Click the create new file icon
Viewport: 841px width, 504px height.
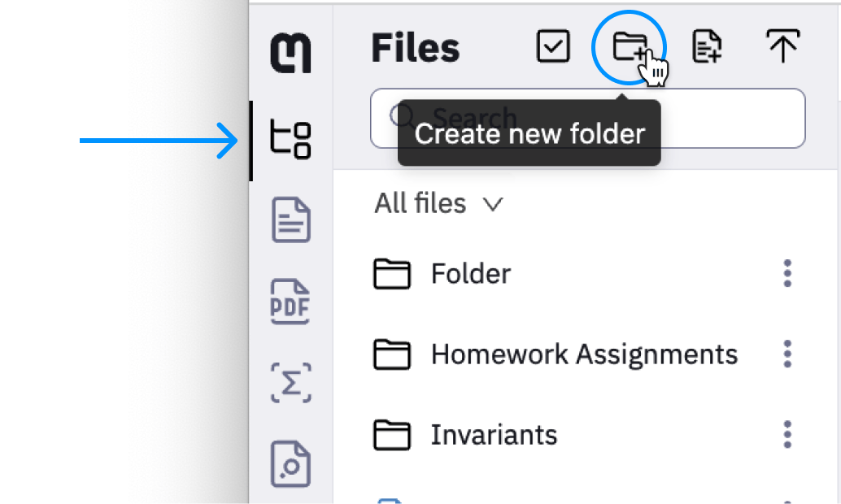coord(706,46)
